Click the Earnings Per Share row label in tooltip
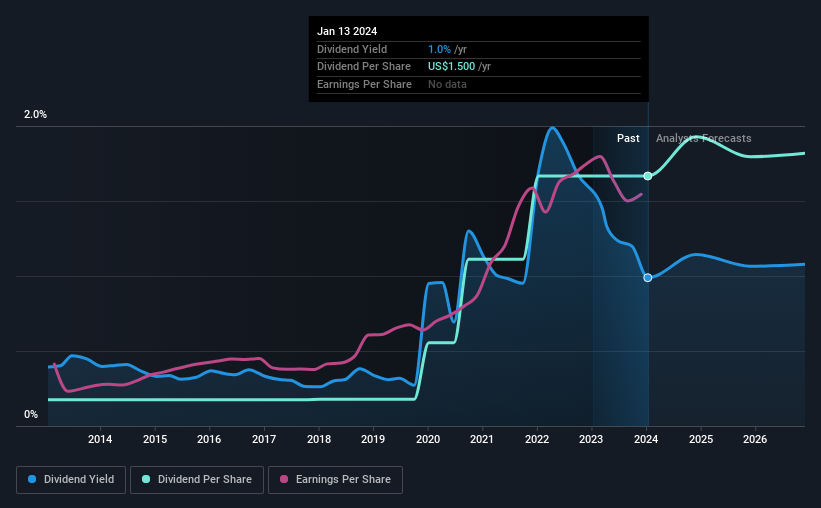This screenshot has width=821, height=508. click(364, 84)
